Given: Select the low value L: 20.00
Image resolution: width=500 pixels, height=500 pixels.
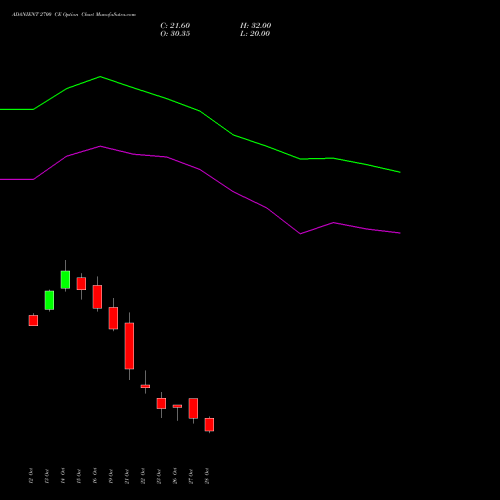Looking at the screenshot, I should 255,34.
